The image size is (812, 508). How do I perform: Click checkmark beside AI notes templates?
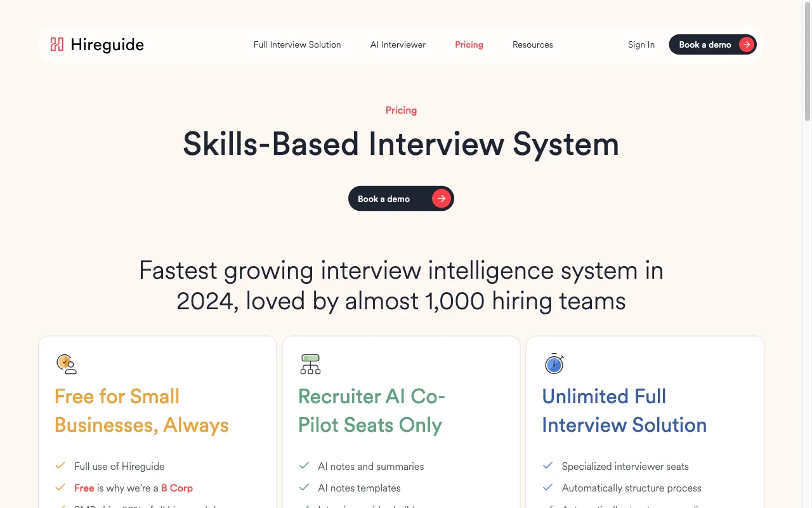304,488
